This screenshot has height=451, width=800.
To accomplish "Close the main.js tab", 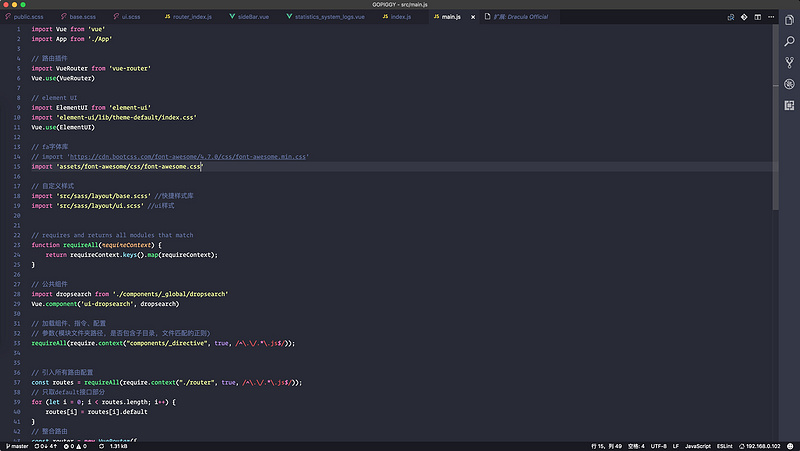I will click(473, 17).
